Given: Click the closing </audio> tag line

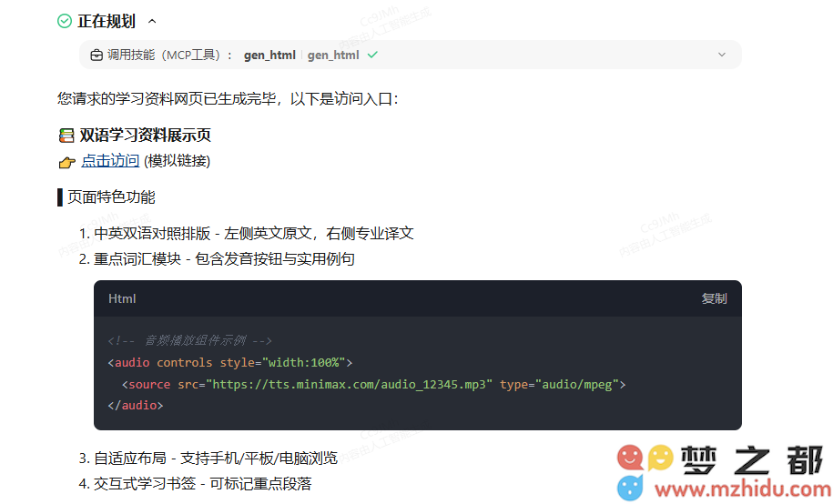Looking at the screenshot, I should pos(136,405).
